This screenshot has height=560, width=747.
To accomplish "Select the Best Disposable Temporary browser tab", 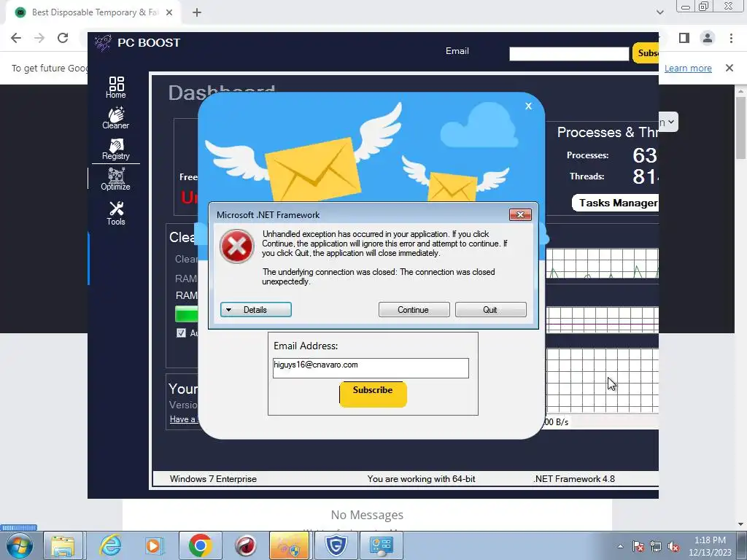I will click(93, 12).
